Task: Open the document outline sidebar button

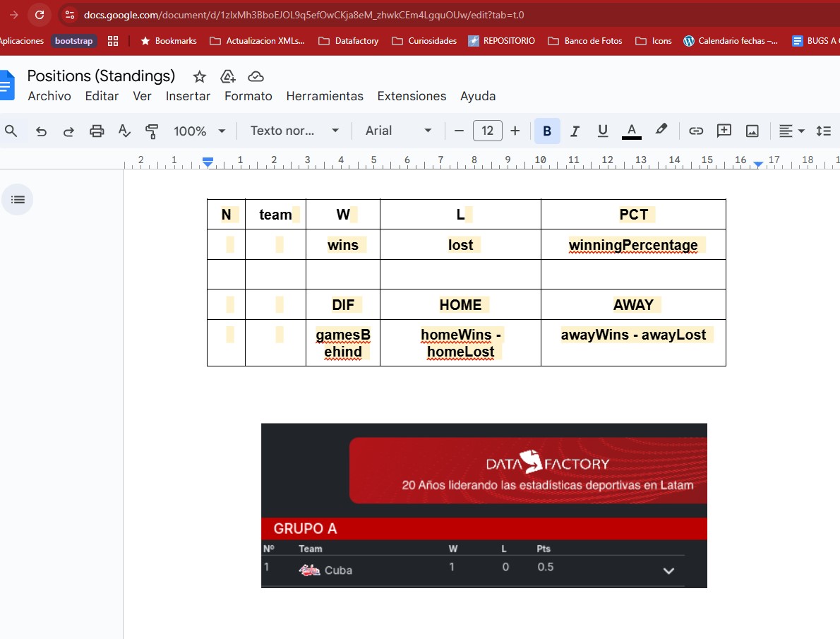Action: click(18, 200)
